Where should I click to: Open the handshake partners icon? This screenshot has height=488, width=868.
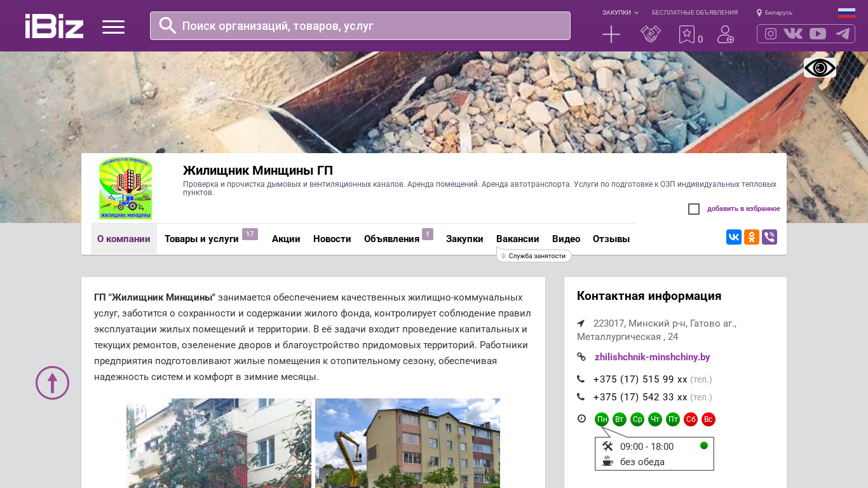[x=651, y=34]
